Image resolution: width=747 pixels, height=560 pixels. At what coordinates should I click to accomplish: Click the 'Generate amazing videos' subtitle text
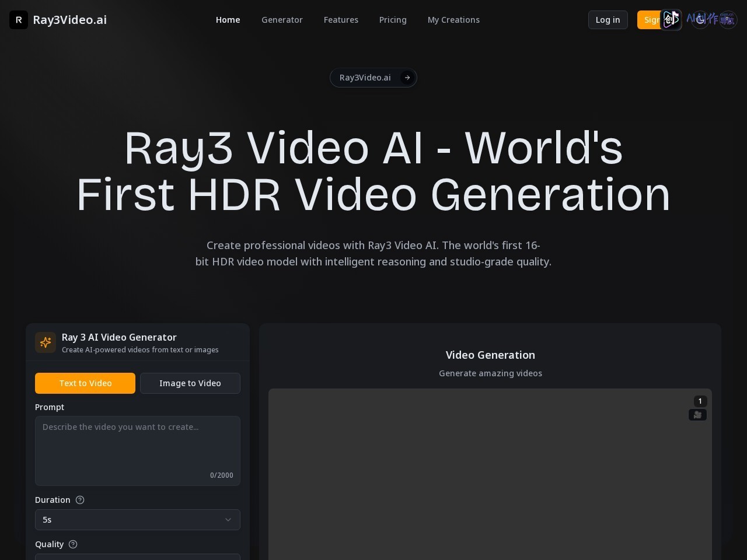(x=490, y=373)
